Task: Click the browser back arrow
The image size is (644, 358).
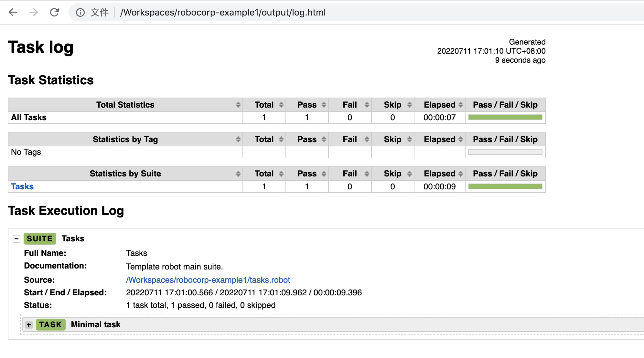Action: coord(13,12)
